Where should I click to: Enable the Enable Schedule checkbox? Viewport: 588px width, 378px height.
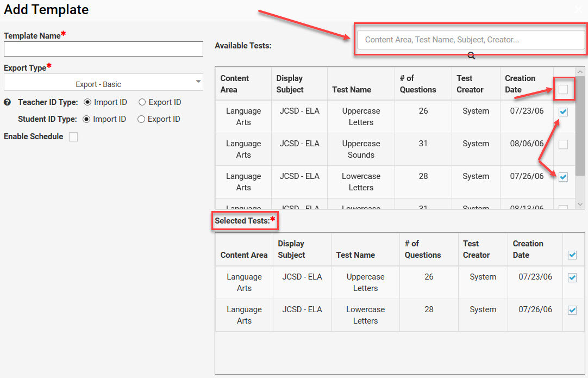(73, 137)
